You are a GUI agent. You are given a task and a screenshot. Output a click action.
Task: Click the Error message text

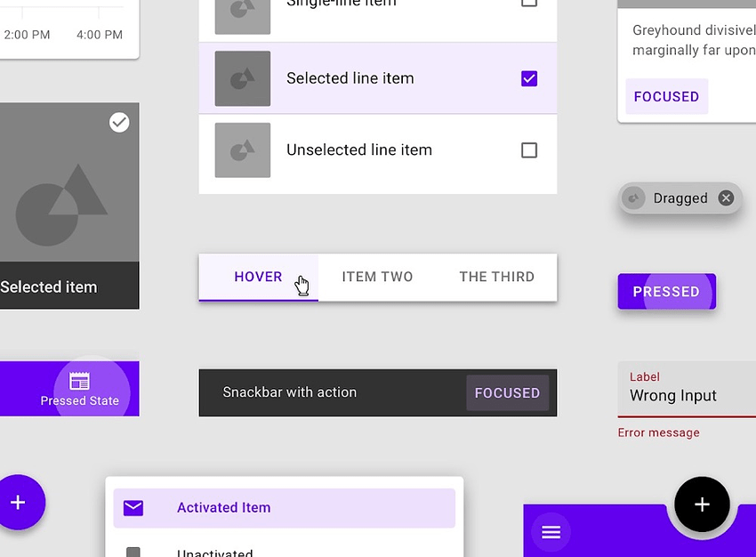658,432
